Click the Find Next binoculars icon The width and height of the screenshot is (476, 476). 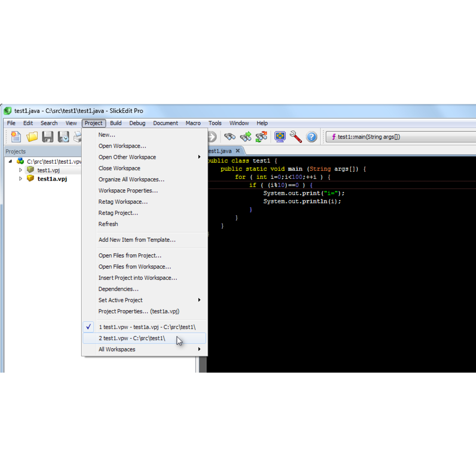pyautogui.click(x=245, y=137)
